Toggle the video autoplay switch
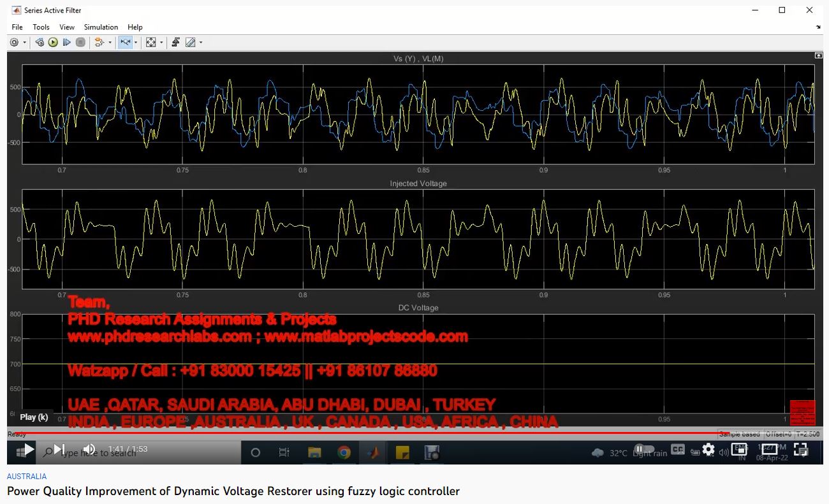Viewport: 829px width, 504px height. pyautogui.click(x=644, y=449)
